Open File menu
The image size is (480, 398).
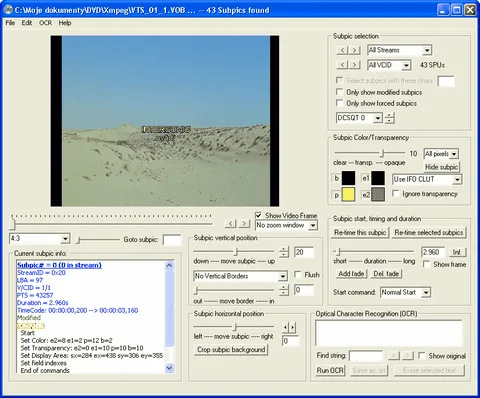(x=10, y=23)
